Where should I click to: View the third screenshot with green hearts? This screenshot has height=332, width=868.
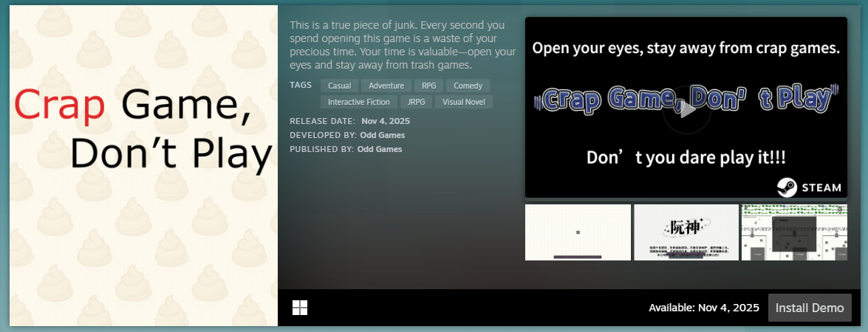click(x=794, y=232)
